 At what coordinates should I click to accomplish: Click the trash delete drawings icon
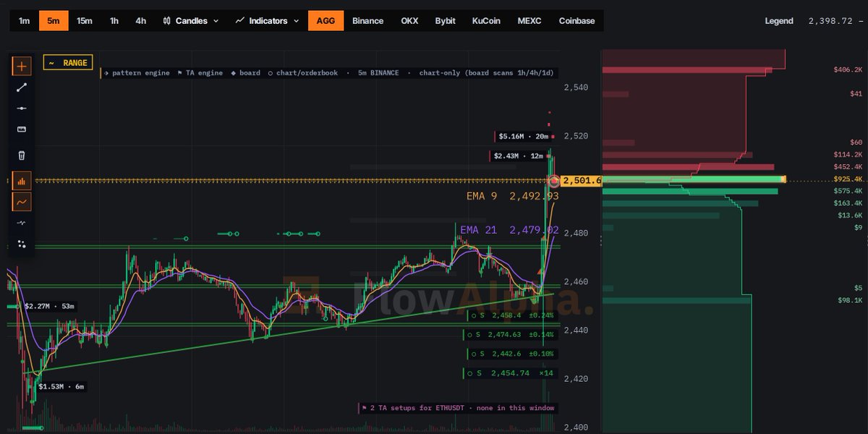click(x=22, y=155)
